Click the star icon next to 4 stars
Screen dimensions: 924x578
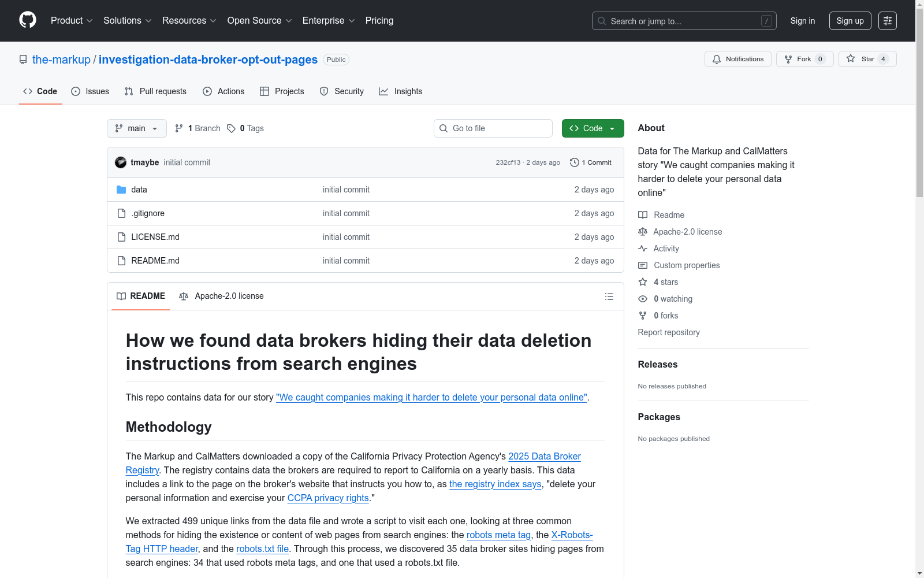pyautogui.click(x=643, y=282)
